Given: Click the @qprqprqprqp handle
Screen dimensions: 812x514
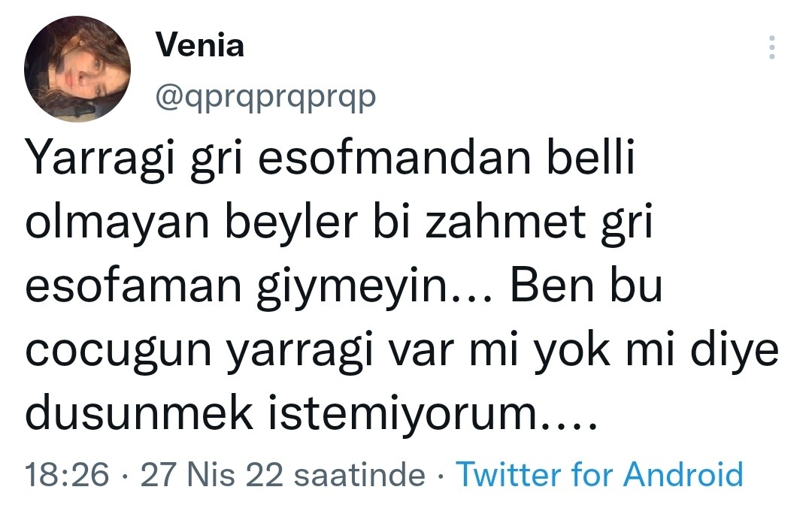Looking at the screenshot, I should click(265, 95).
